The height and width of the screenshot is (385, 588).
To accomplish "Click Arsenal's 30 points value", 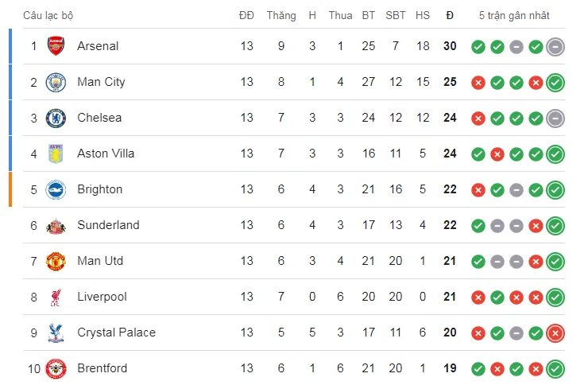I will point(450,46).
